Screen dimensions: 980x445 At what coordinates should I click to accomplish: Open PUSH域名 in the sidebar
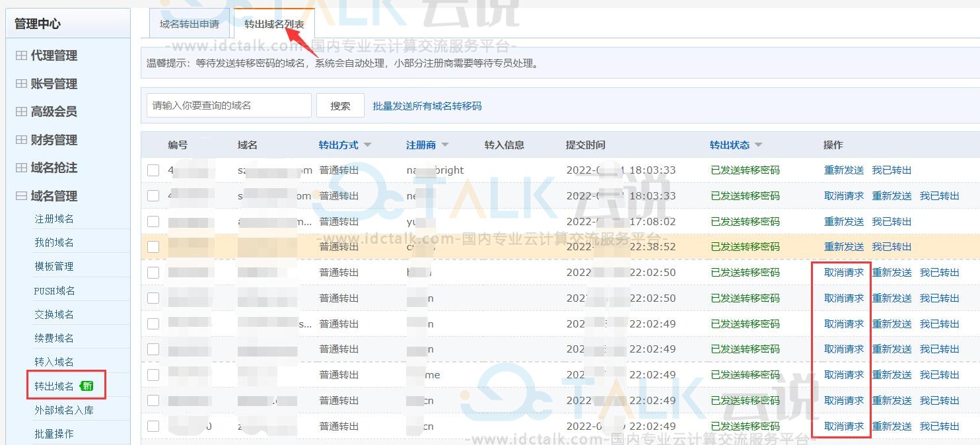pos(55,291)
